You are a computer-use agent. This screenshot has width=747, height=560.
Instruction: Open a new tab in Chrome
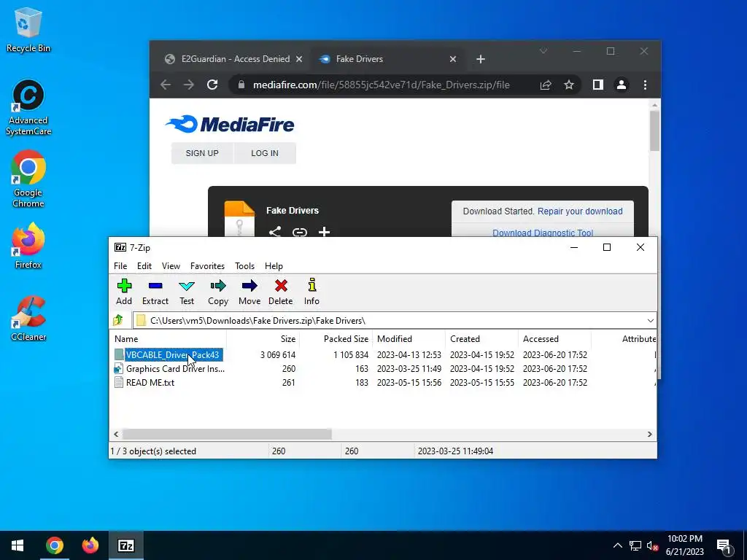(481, 59)
